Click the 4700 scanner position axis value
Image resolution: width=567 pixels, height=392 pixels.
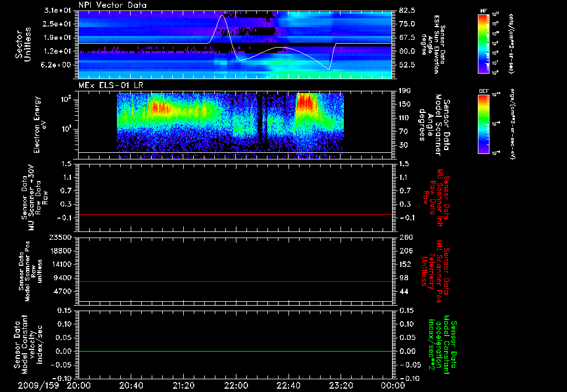(x=62, y=291)
